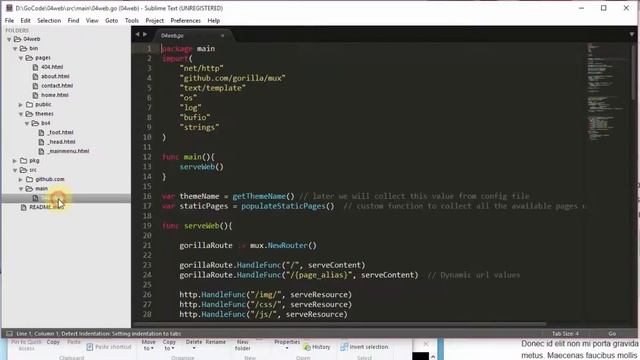Click History in the Explorer ribbon
Screen dimensions: 640x360
pyautogui.click(x=317, y=347)
